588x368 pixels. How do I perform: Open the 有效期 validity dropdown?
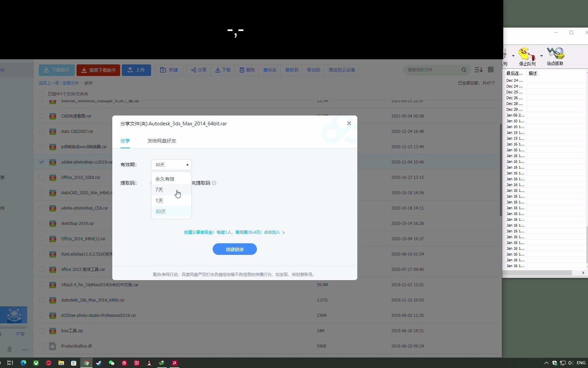(171, 165)
